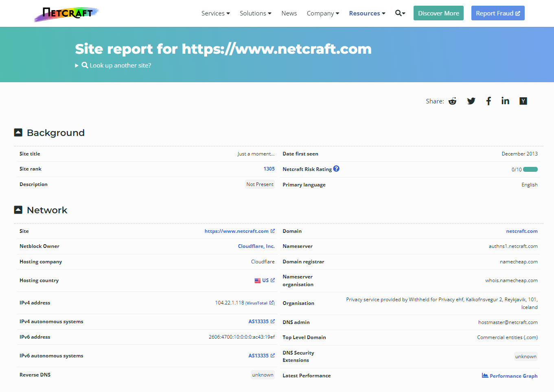Click the Discover More button
The width and height of the screenshot is (554, 392).
coord(438,13)
